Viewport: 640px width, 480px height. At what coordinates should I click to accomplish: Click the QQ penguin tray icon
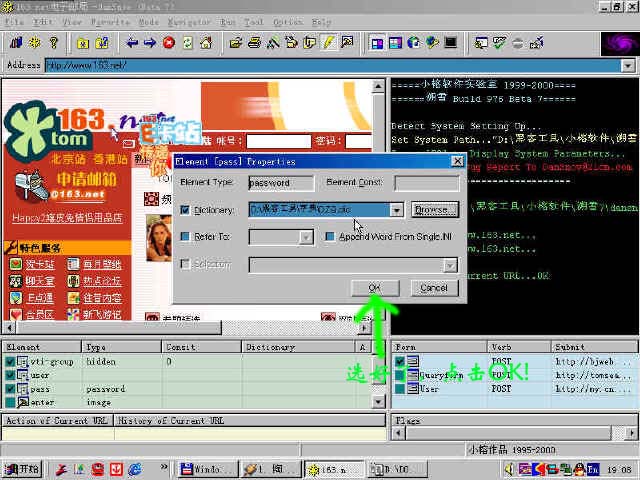click(579, 469)
